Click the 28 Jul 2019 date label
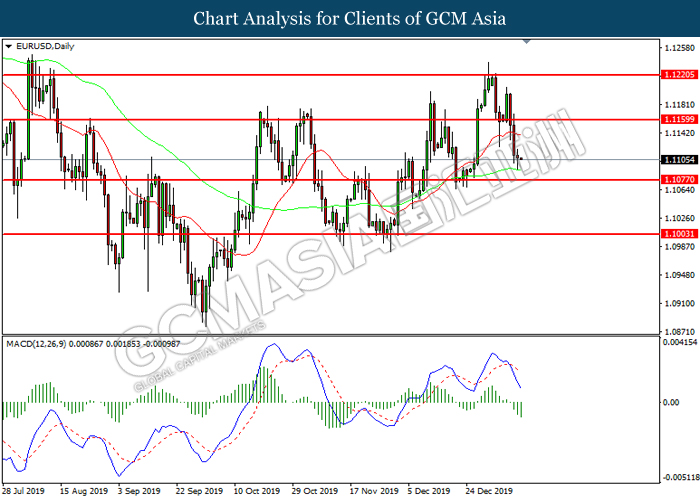 [24, 491]
